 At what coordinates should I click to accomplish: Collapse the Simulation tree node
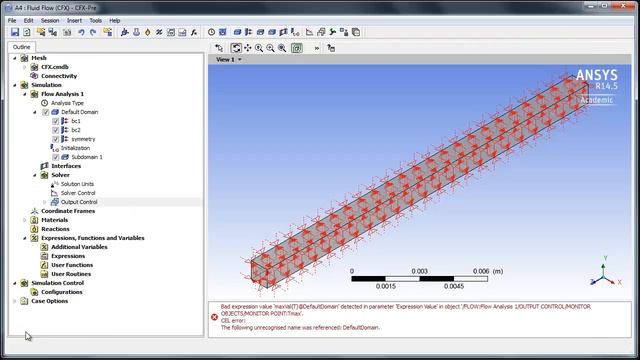15,85
